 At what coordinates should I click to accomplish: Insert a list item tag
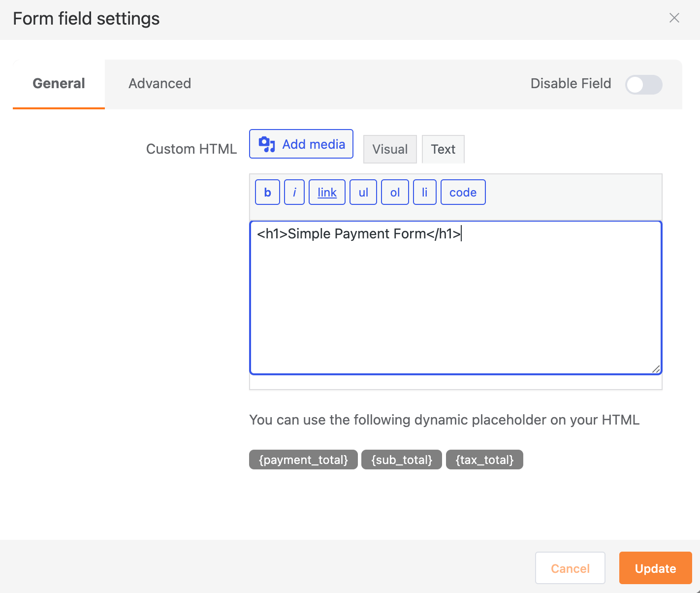[424, 192]
